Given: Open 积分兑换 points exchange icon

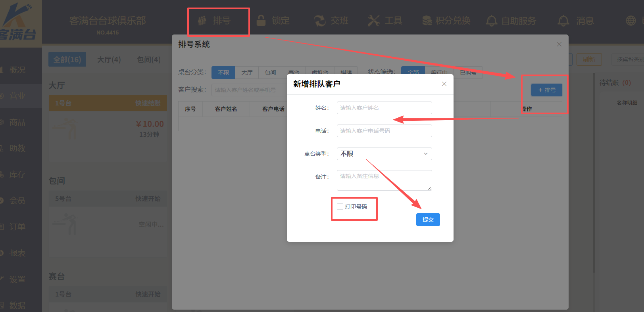Looking at the screenshot, I should coord(427,21).
